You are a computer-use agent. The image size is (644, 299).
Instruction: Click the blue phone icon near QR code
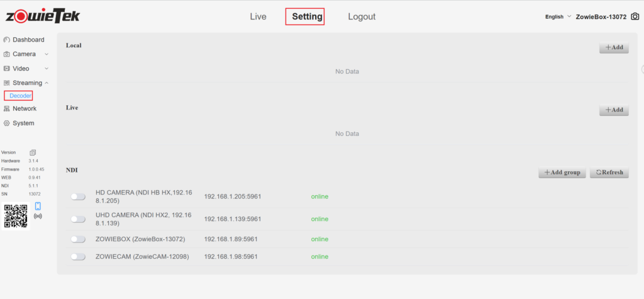click(x=38, y=206)
